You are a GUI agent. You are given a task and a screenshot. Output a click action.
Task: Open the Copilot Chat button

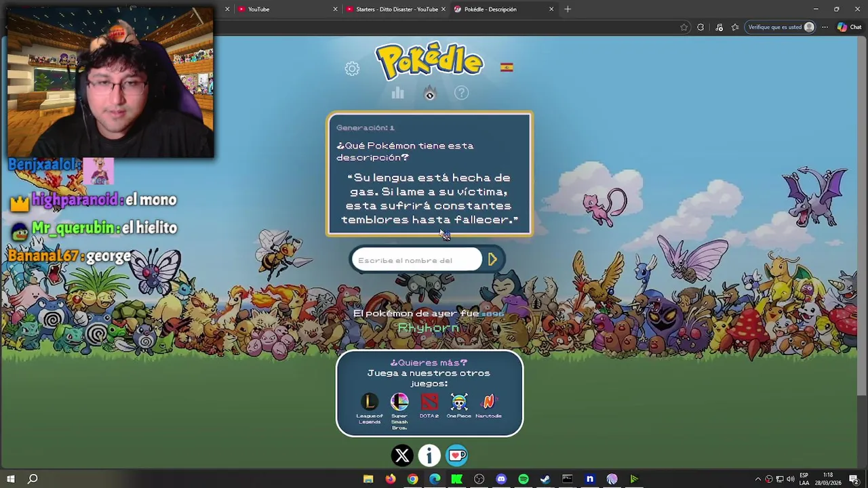tap(850, 27)
